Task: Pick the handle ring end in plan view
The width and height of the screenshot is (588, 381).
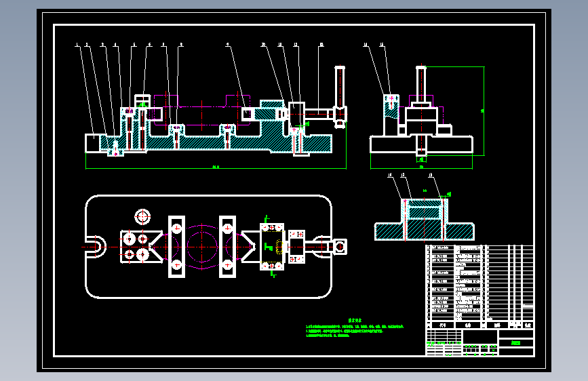Action: point(340,247)
